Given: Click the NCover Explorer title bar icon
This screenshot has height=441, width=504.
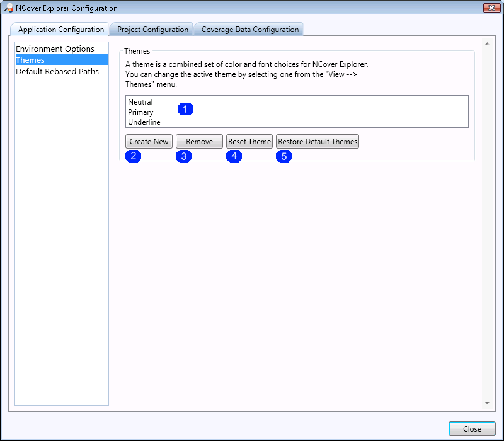Looking at the screenshot, I should [8, 8].
